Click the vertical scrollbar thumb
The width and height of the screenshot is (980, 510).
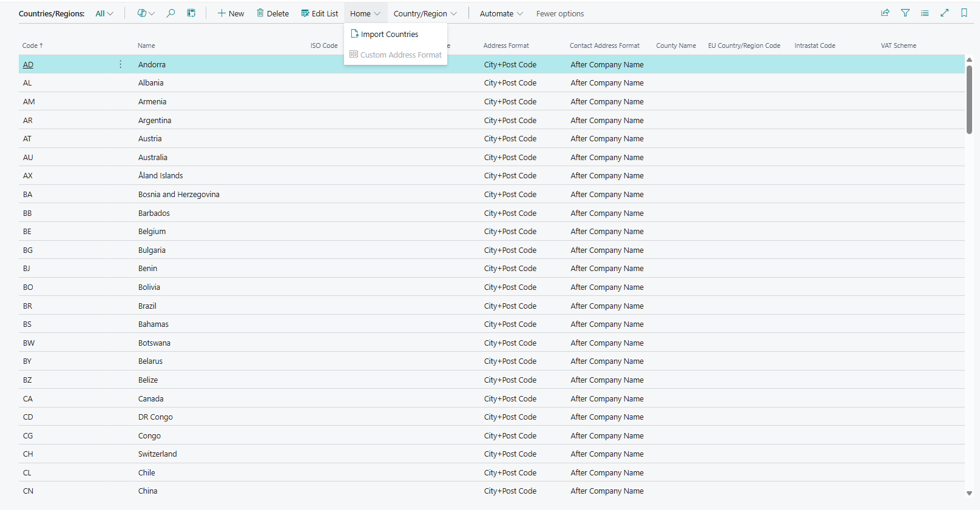[x=969, y=99]
